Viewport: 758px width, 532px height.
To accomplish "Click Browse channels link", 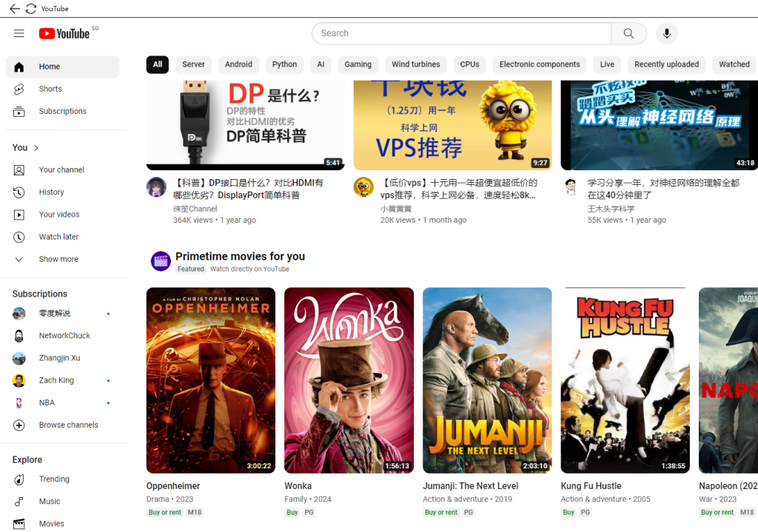I will click(x=68, y=425).
